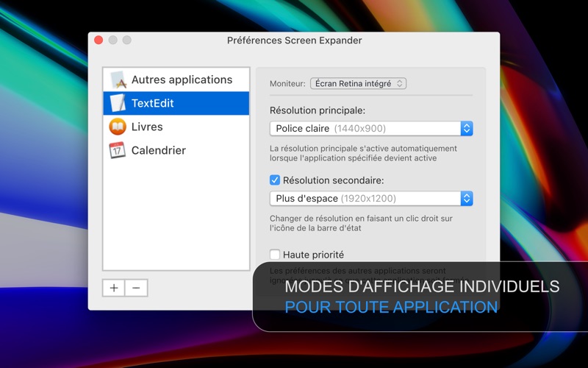Open the Moniteur Écran Retina intégré popup
This screenshot has width=588, height=368.
tap(358, 83)
